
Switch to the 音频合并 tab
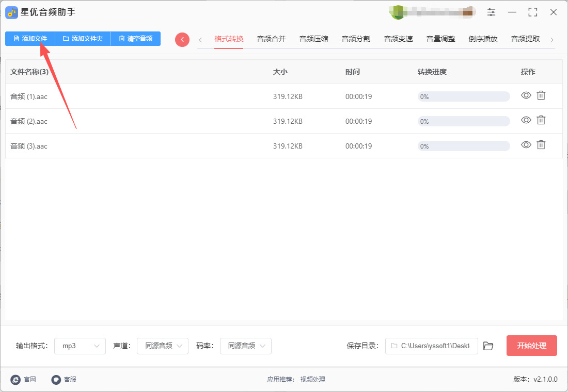tap(271, 39)
